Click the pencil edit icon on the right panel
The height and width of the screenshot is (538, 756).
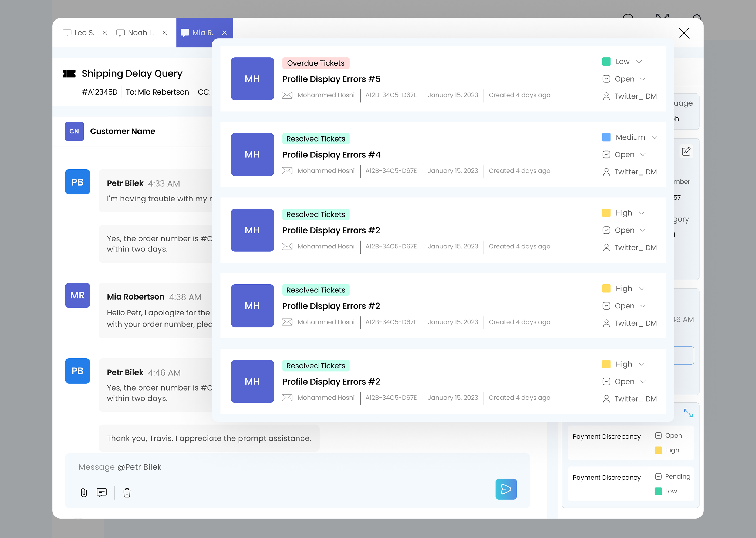tap(686, 152)
